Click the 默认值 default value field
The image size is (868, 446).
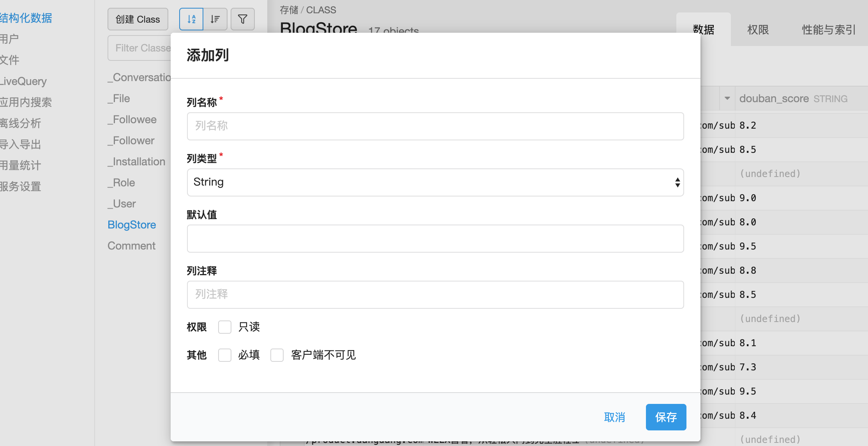point(435,239)
